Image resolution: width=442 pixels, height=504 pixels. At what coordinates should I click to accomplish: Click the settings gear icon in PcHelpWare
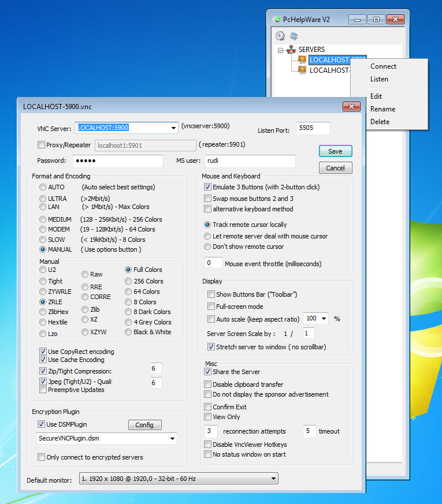(x=280, y=36)
